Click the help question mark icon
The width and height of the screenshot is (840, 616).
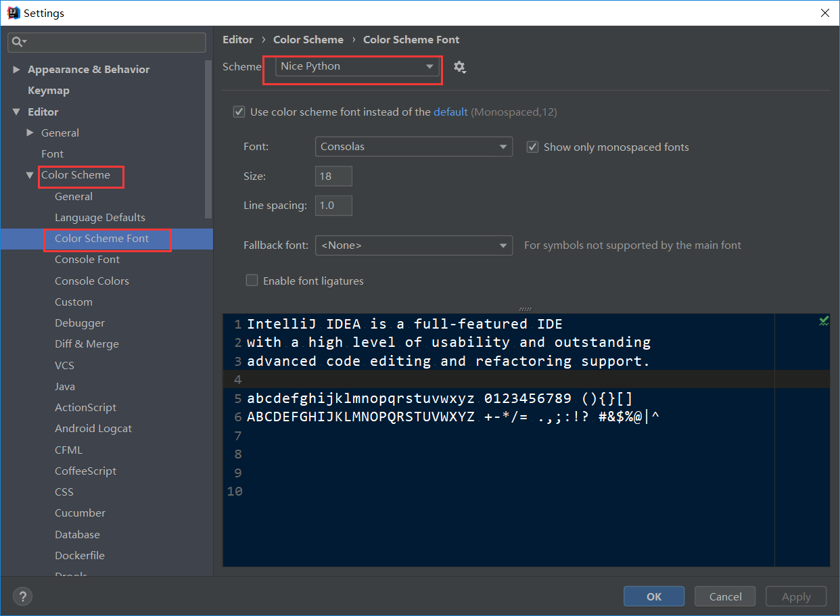click(22, 596)
